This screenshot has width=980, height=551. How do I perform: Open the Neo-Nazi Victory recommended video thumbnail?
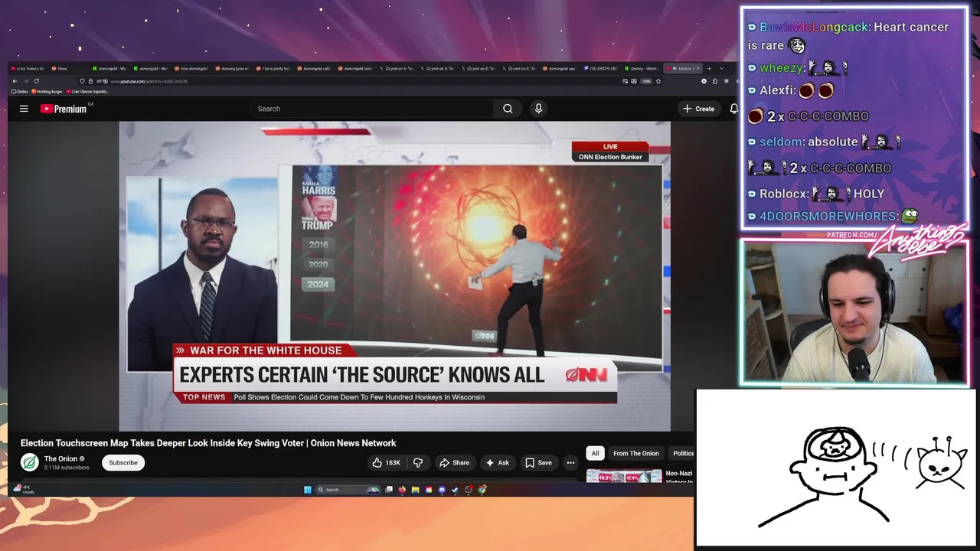[624, 477]
